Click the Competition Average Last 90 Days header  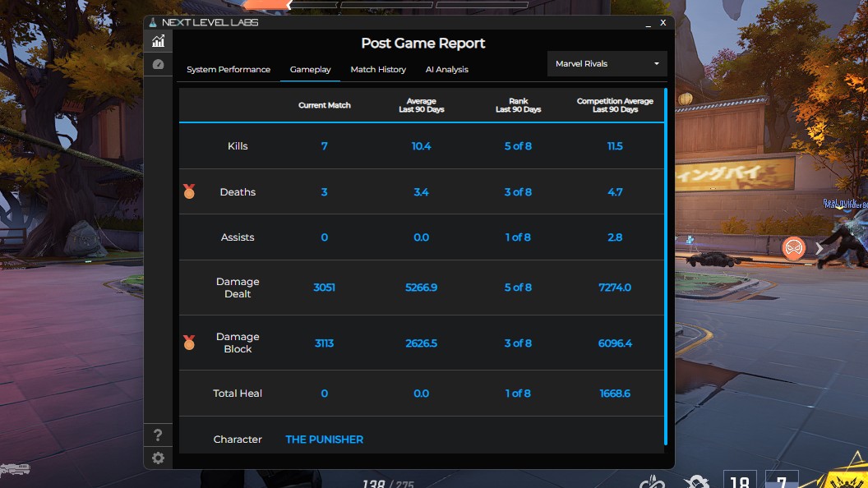[x=615, y=105]
